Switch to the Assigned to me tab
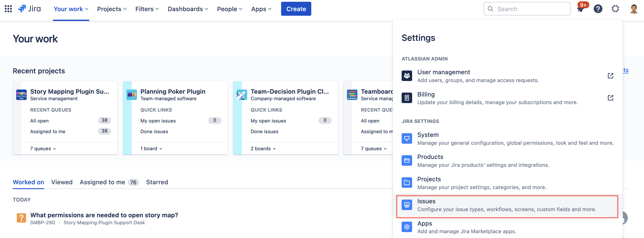This screenshot has width=644, height=238. pyautogui.click(x=102, y=182)
